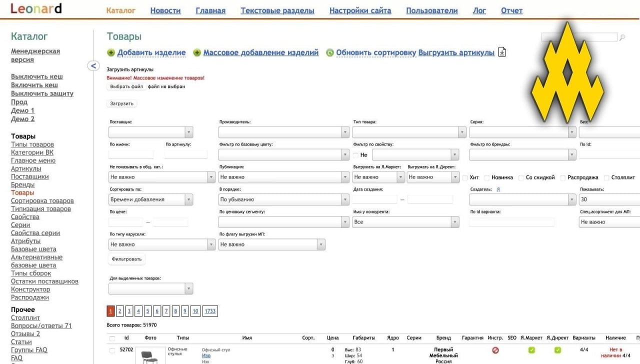Click the green Я.Маркет checkmark for product 52702
The height and width of the screenshot is (364, 640).
pyautogui.click(x=531, y=350)
